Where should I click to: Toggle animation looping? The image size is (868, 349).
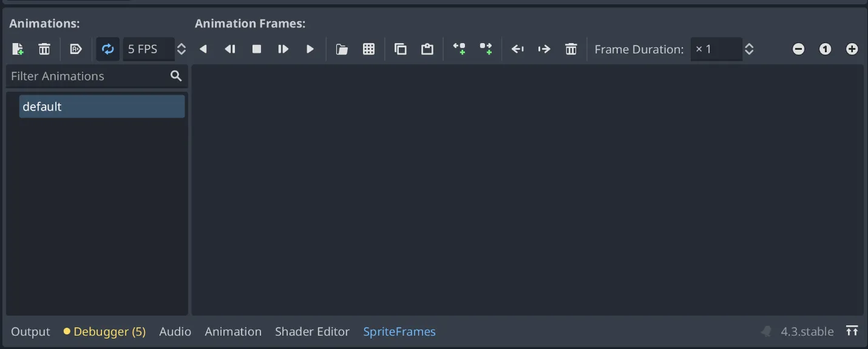[107, 49]
